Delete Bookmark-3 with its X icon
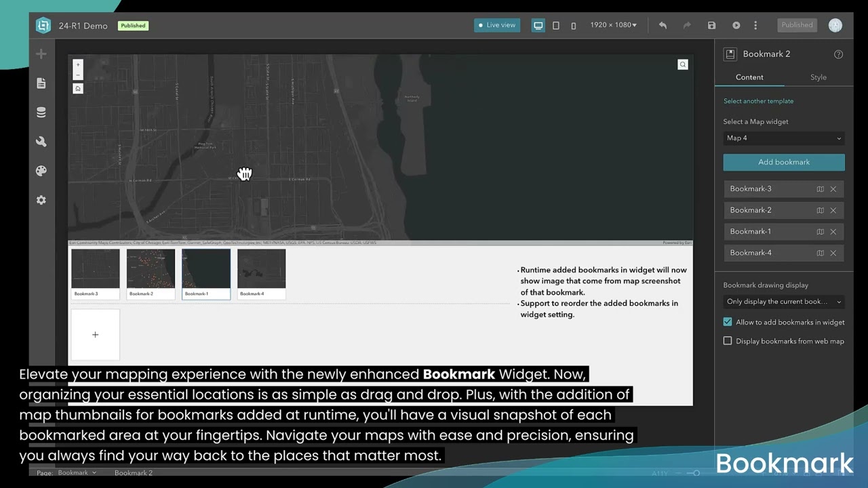868x488 pixels. [833, 189]
